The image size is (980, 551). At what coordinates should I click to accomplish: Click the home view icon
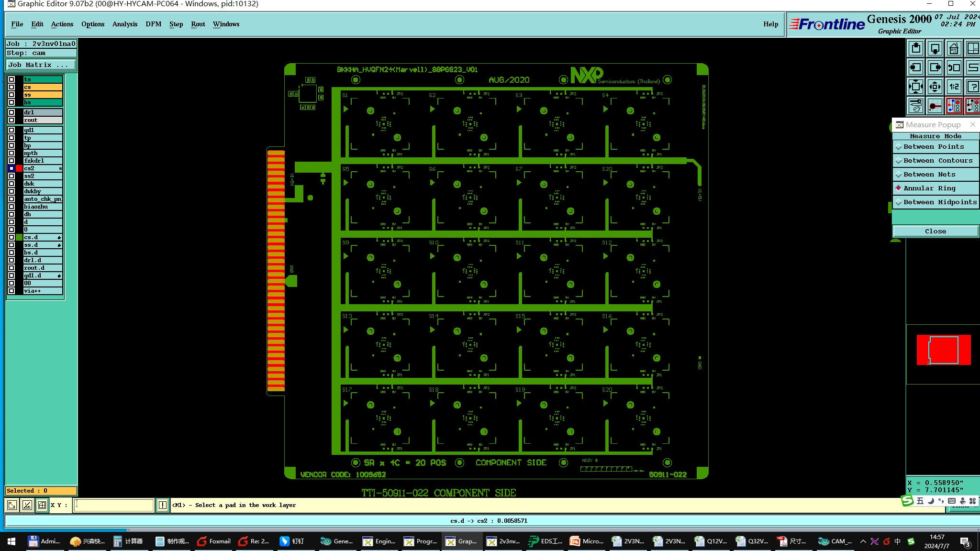[954, 48]
